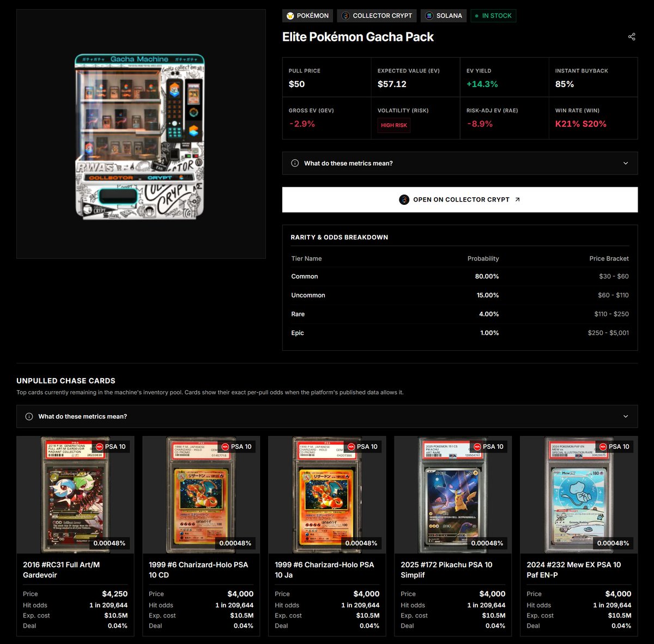
Task: Click the Rare tier row name
Action: (298, 314)
